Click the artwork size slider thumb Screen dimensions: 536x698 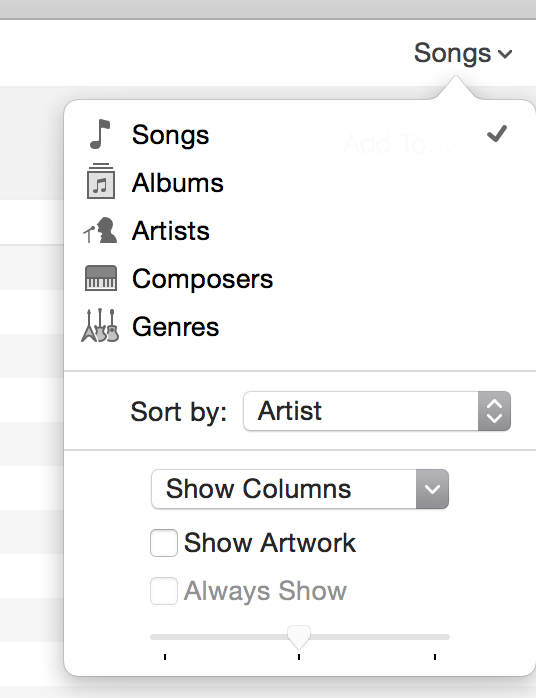(299, 637)
